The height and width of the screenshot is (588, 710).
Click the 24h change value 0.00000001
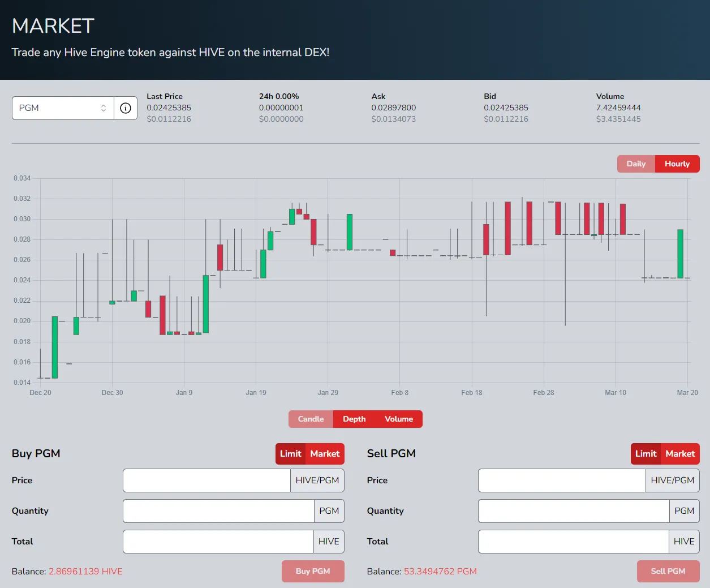tap(281, 108)
